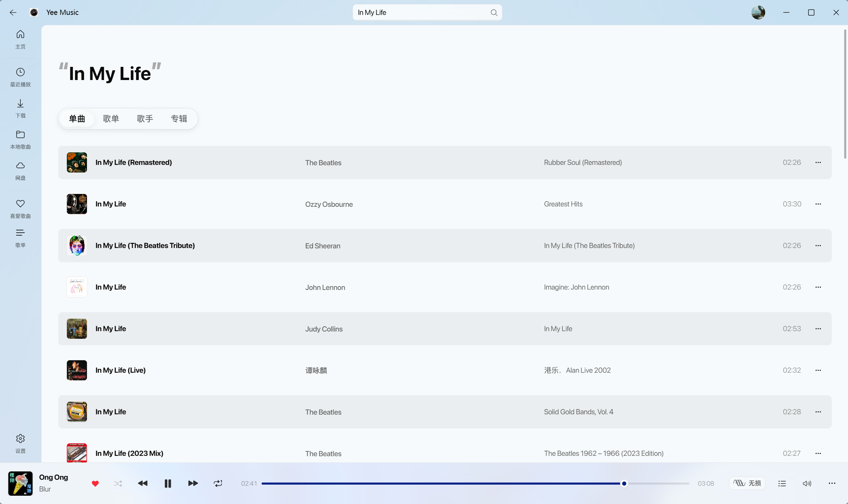Image resolution: width=848 pixels, height=504 pixels.
Task: Open album Greatest Hits
Action: (563, 204)
